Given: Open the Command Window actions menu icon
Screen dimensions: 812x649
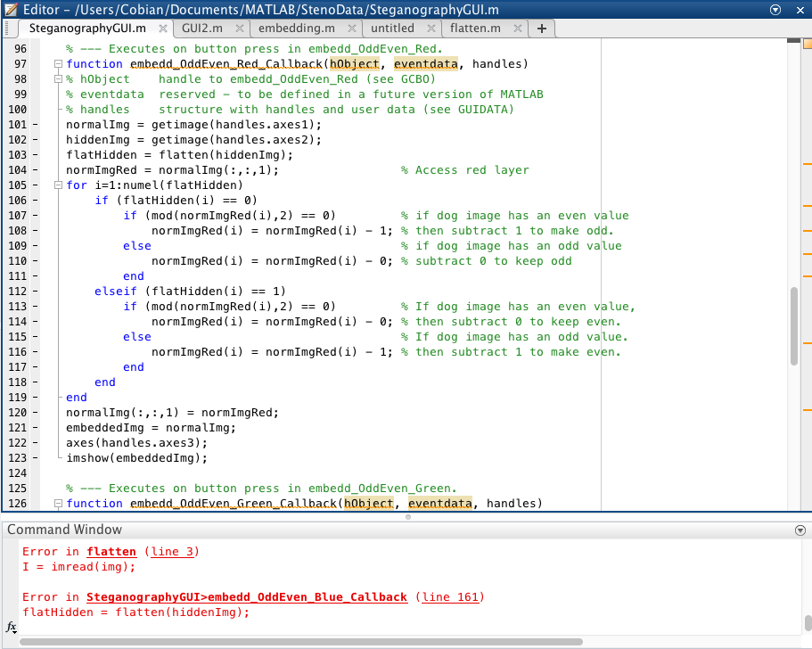Looking at the screenshot, I should [x=800, y=530].
